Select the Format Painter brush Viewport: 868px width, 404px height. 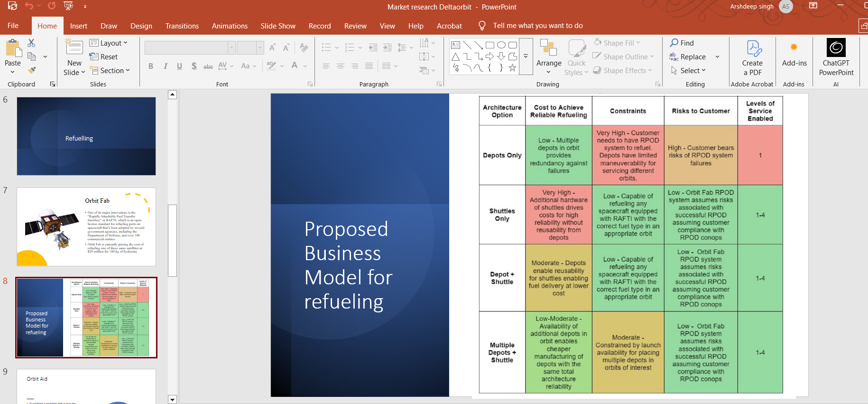(31, 70)
